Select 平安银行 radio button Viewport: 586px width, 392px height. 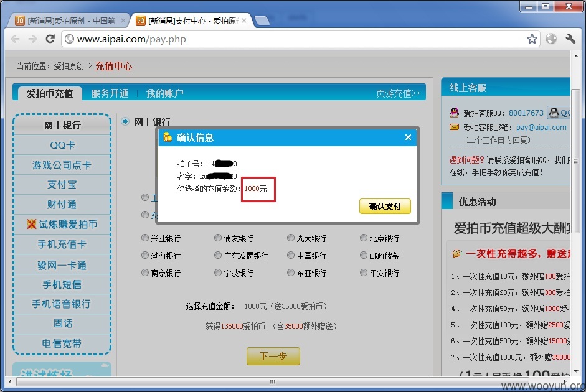tap(364, 273)
